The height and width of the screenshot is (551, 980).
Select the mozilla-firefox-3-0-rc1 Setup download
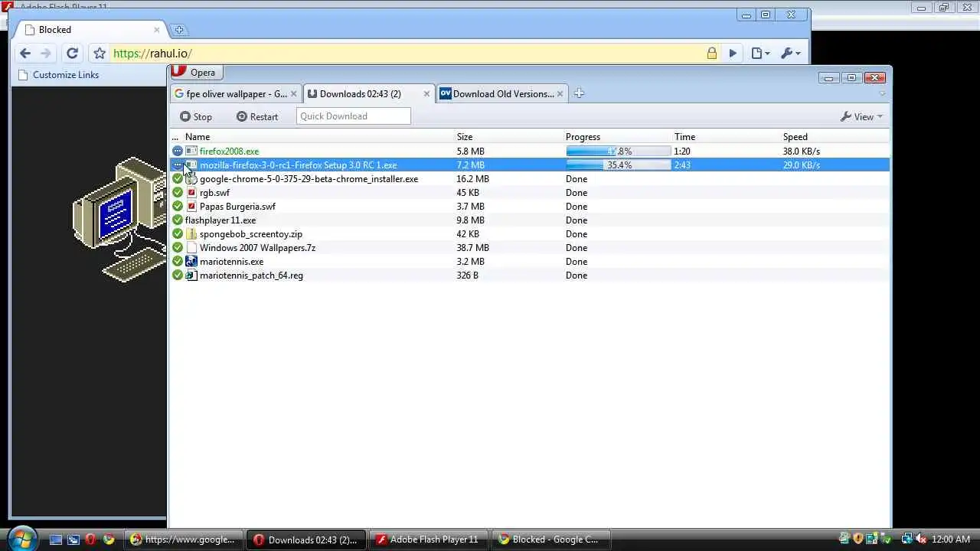[x=530, y=165]
